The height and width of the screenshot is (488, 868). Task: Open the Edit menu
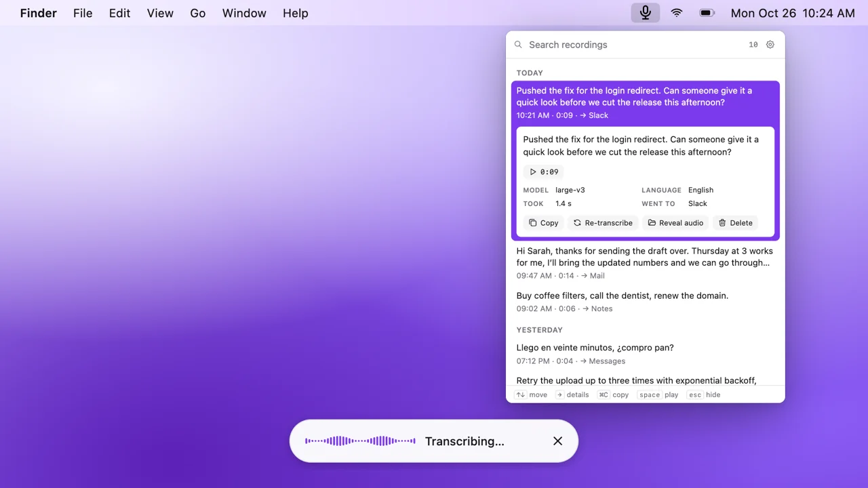click(119, 13)
